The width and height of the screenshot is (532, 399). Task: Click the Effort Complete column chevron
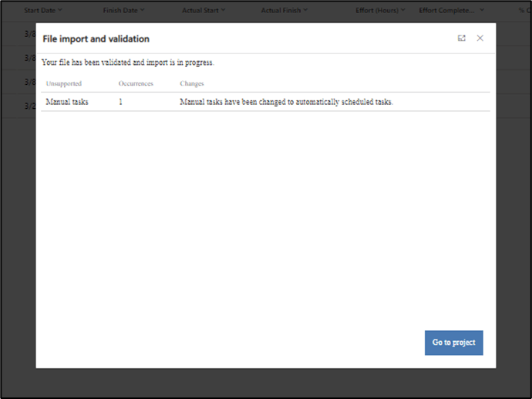[x=482, y=11]
